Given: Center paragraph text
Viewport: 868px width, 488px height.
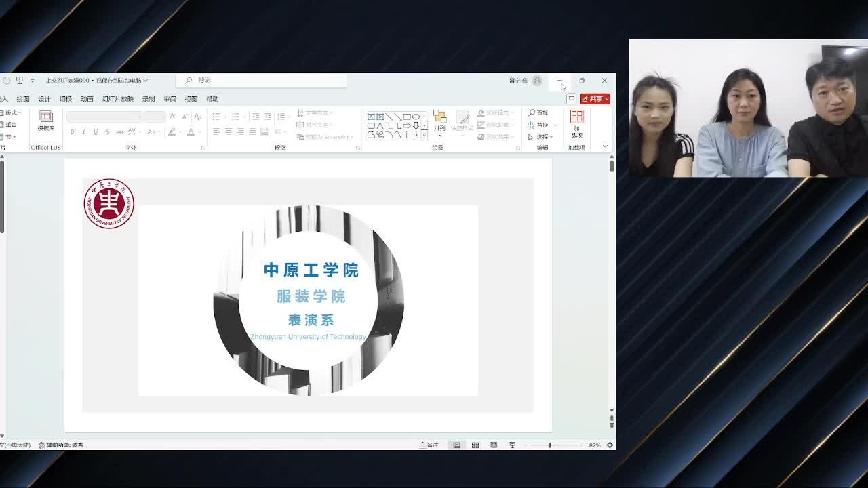Looking at the screenshot, I should click(228, 131).
